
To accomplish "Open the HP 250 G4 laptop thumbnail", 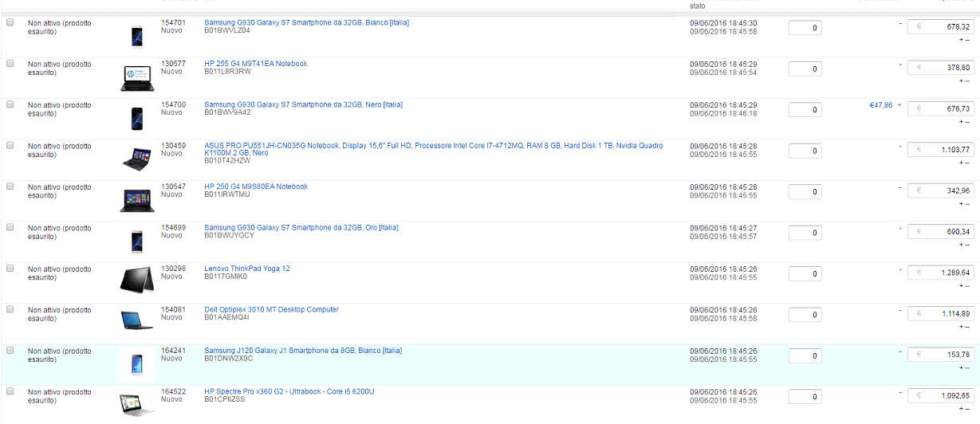I will point(137,201).
